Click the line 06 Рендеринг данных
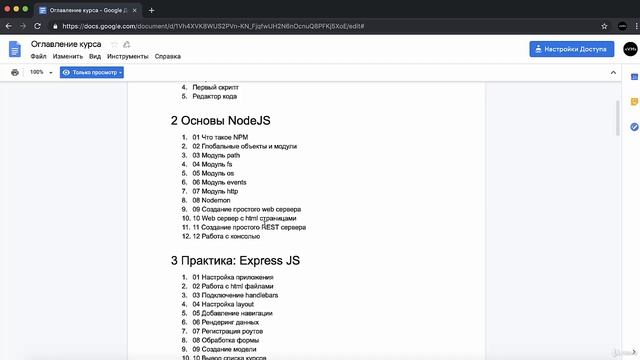Screen dimensions: 640x360 click(225, 322)
